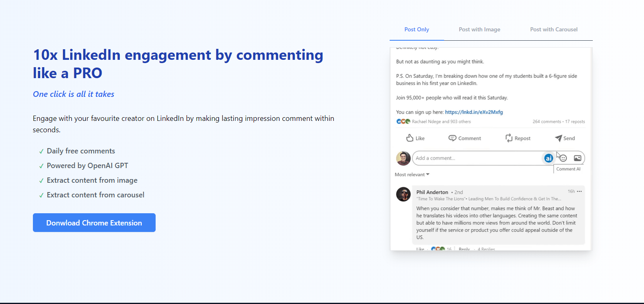Click the 17 reposts link
Screen dimensions: 644x304
(575, 121)
